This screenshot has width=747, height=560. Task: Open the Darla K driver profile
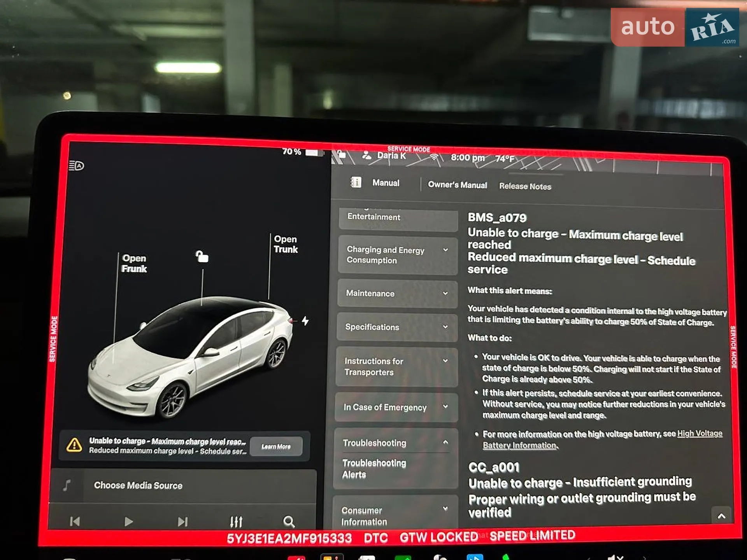tap(384, 156)
